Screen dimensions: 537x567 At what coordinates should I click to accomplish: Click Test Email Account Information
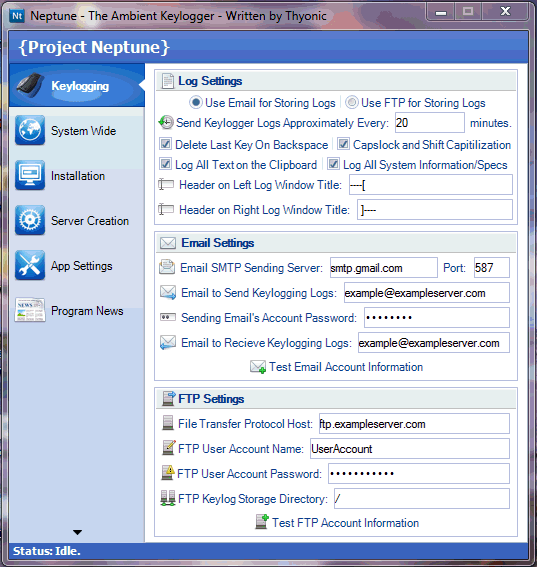click(x=337, y=367)
